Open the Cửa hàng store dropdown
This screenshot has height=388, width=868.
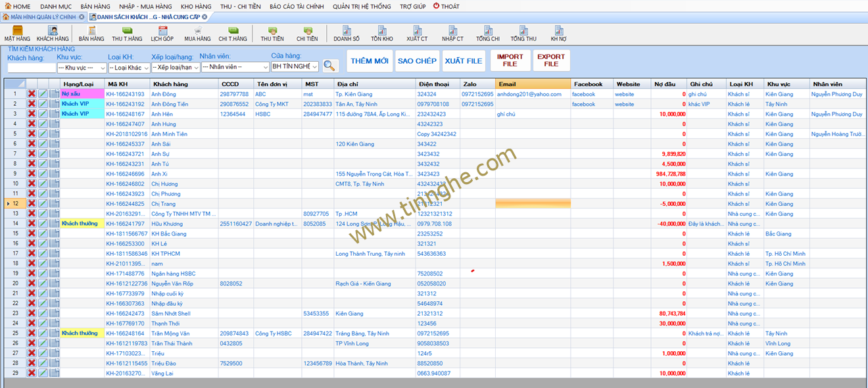(295, 66)
